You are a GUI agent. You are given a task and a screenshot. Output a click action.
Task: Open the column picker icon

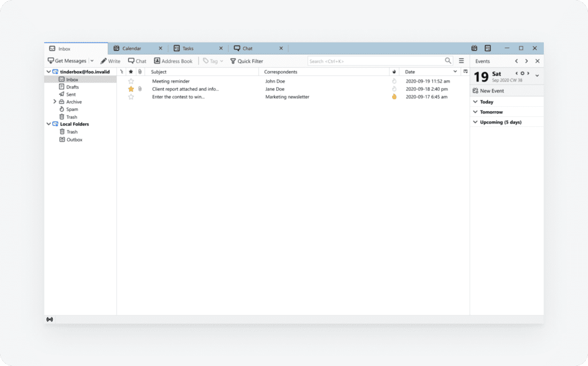coord(465,72)
